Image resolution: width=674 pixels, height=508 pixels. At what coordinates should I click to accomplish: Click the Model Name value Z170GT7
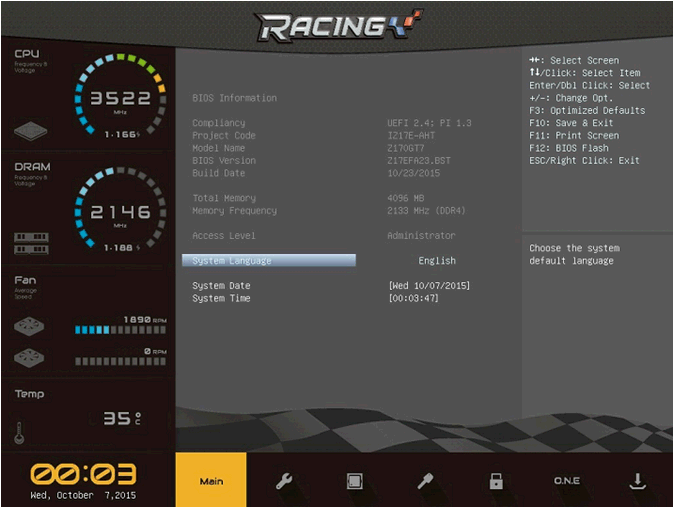point(405,148)
